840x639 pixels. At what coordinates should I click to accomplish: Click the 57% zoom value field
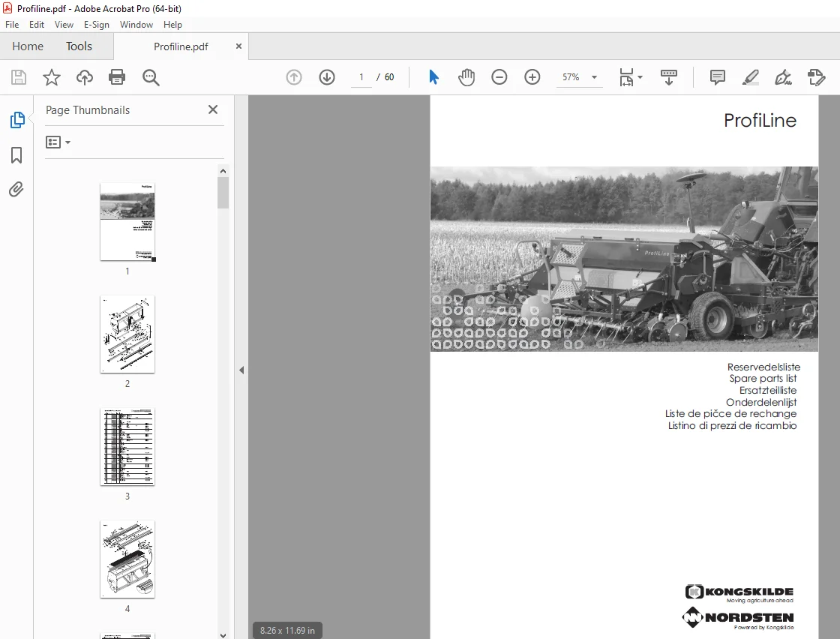click(571, 77)
